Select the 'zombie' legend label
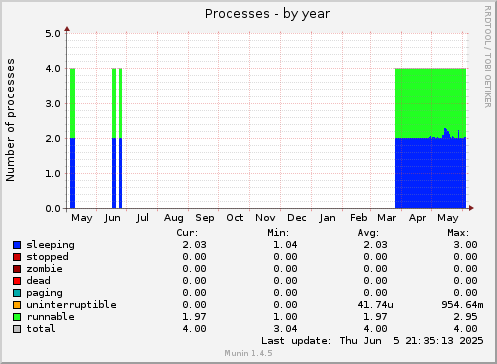Viewport: 497px width, 364px height. click(x=44, y=269)
